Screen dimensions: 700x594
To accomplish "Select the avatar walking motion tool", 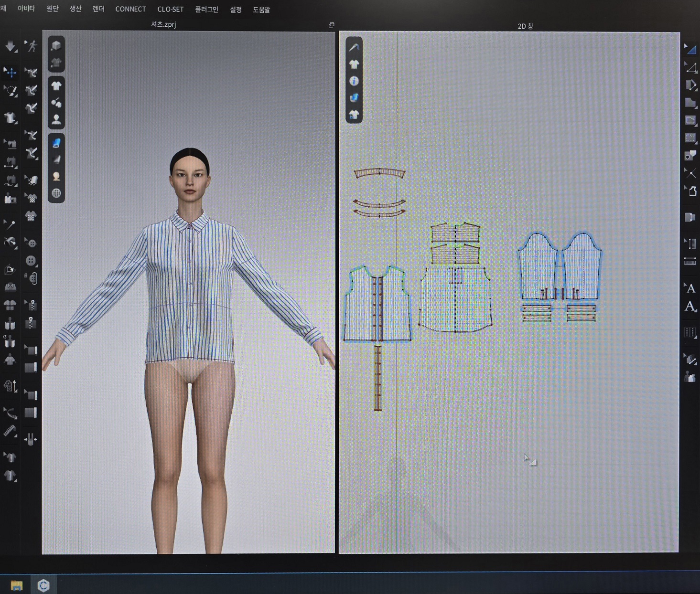I will (32, 46).
